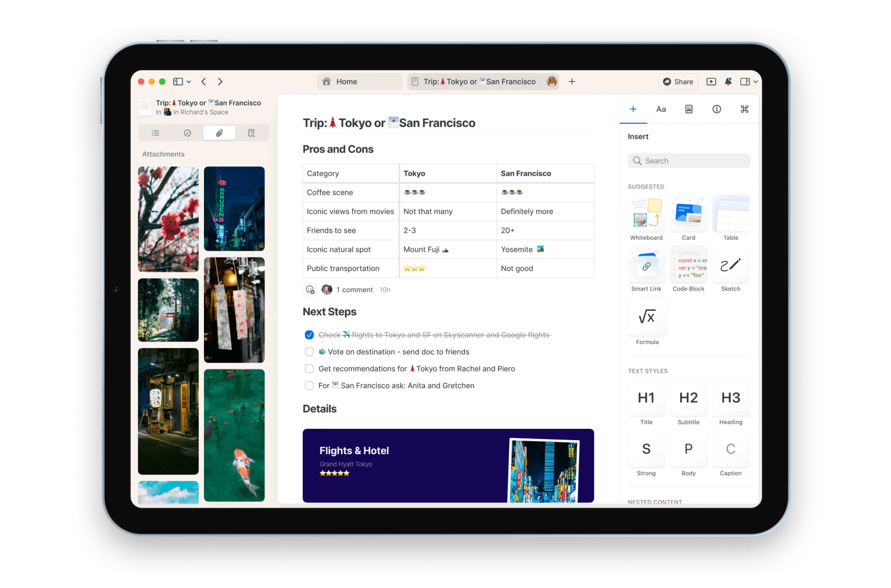Go back with the left arrow

(x=204, y=82)
